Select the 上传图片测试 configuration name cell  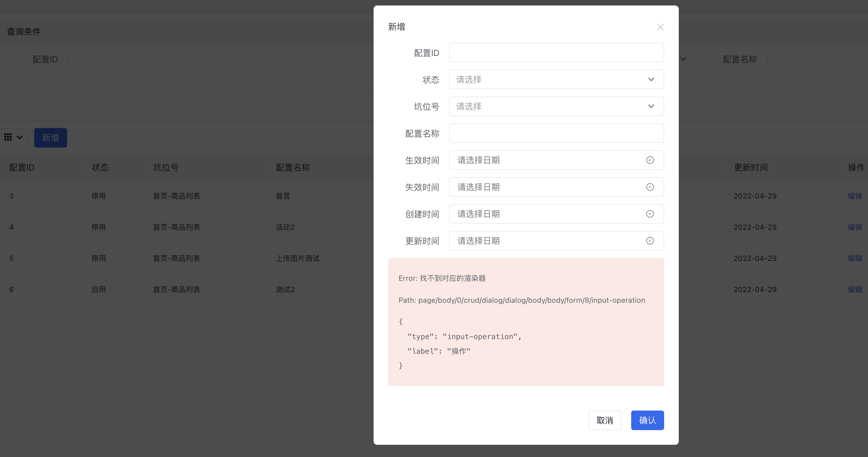click(x=298, y=258)
